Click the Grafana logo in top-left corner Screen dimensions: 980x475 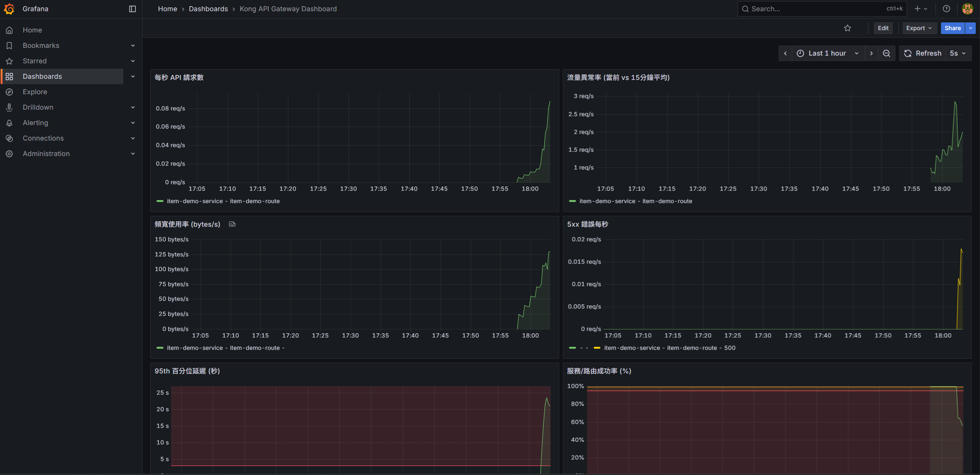tap(9, 8)
